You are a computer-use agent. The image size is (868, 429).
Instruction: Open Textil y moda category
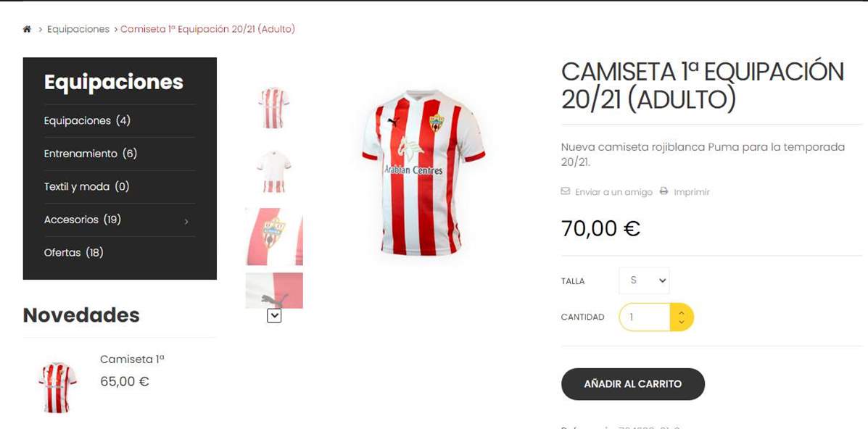point(86,186)
